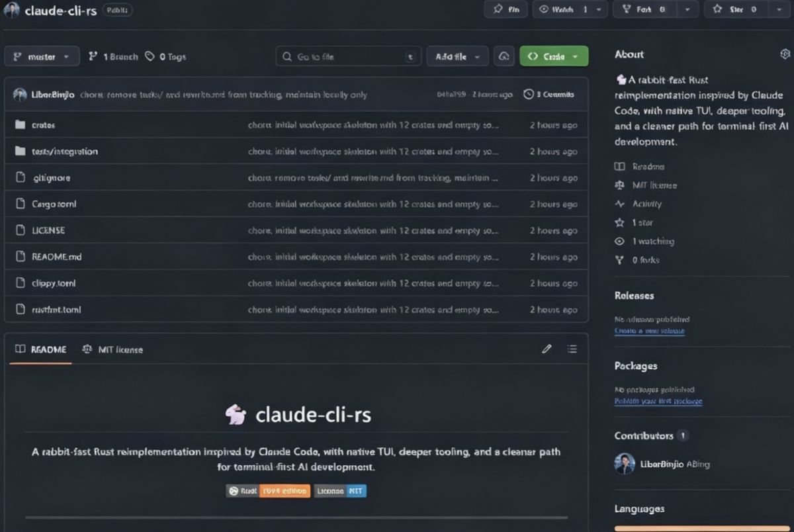
Task: Open the master branch dropdown
Action: 42,56
